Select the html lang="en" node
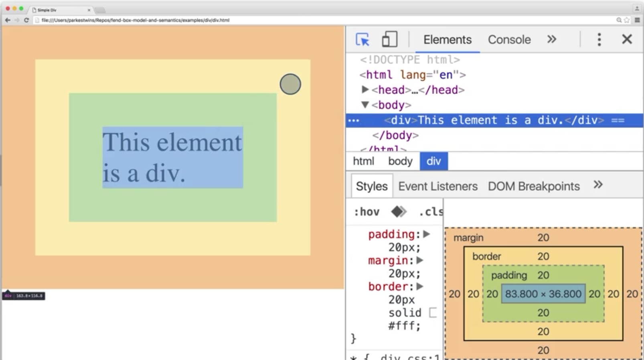Screen dimensions: 644x360 (412, 75)
